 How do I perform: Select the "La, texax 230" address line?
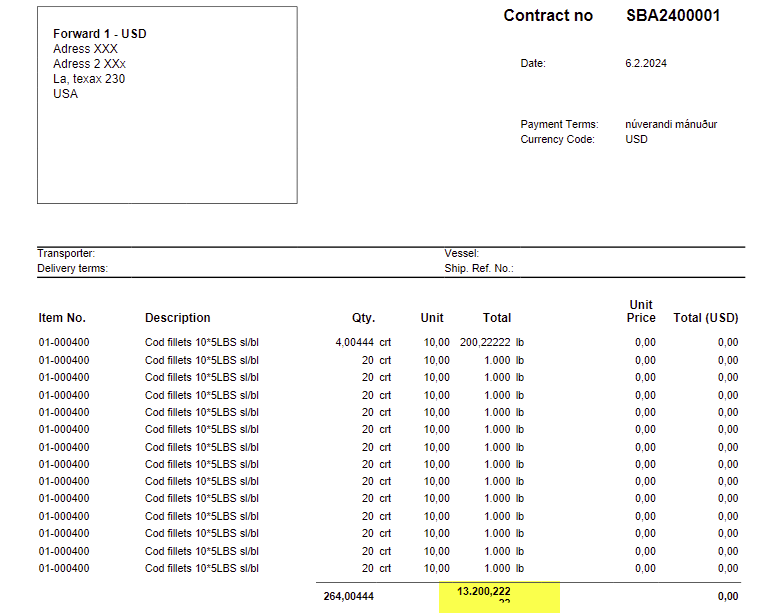[x=89, y=79]
